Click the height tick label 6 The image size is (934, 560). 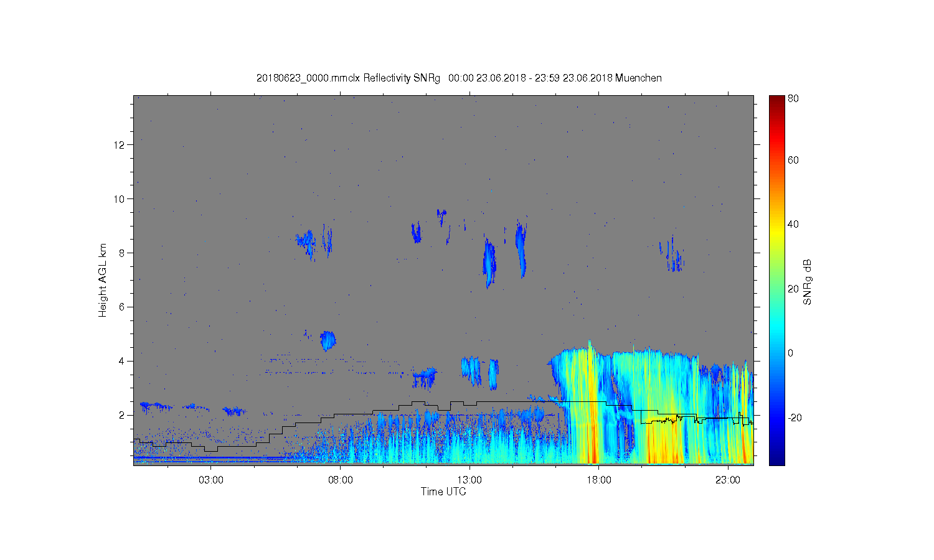pyautogui.click(x=122, y=307)
